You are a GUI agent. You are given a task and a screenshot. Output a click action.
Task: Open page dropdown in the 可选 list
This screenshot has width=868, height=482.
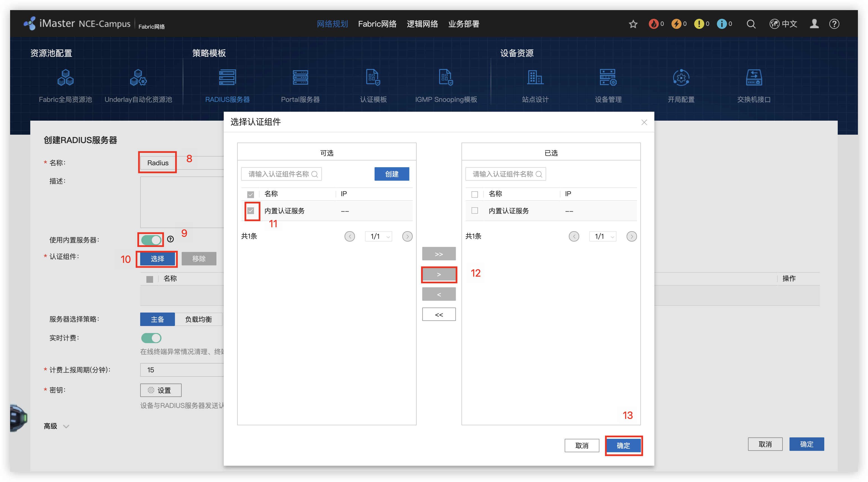[379, 237]
